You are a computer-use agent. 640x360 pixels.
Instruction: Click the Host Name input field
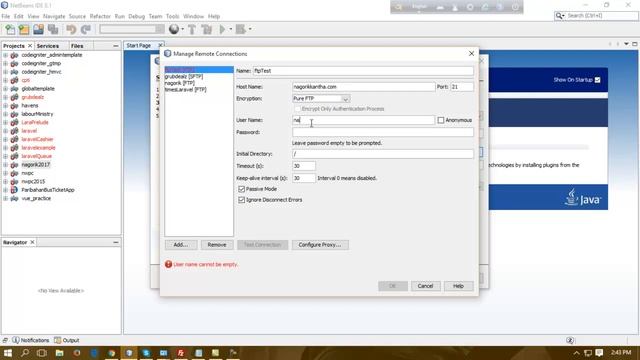click(363, 87)
